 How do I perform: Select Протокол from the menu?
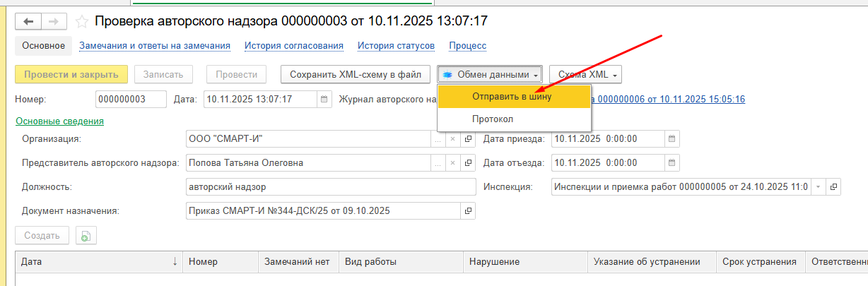click(493, 119)
